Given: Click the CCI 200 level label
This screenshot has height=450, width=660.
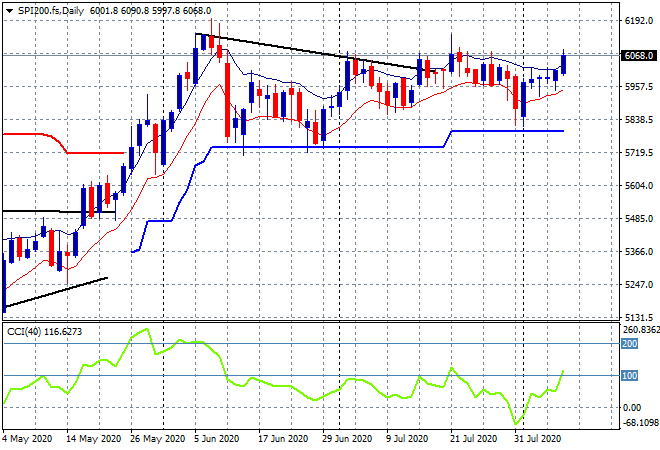Looking at the screenshot, I should coord(630,344).
